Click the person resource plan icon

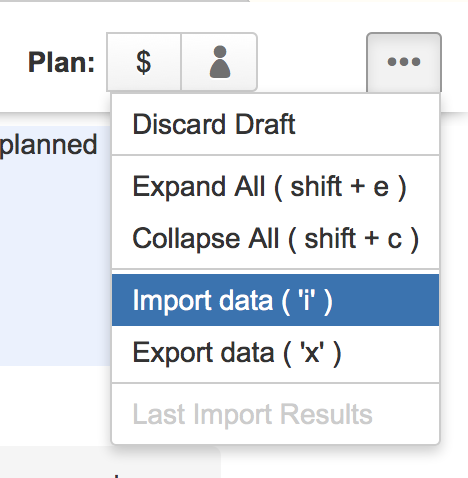[x=219, y=62]
